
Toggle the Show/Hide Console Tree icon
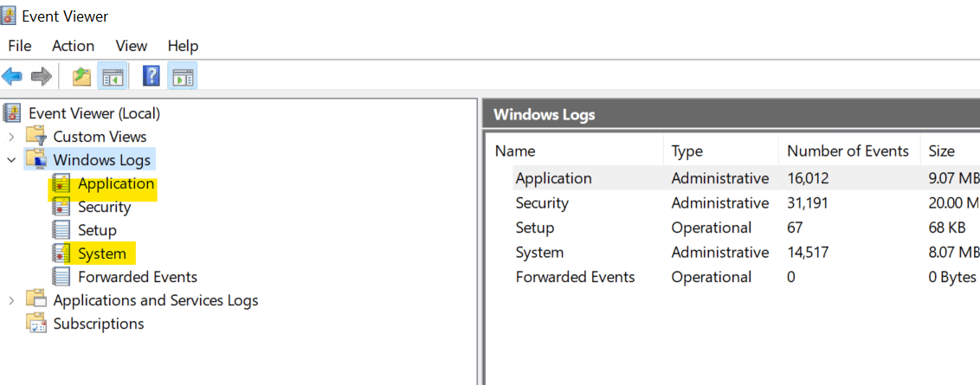click(113, 77)
